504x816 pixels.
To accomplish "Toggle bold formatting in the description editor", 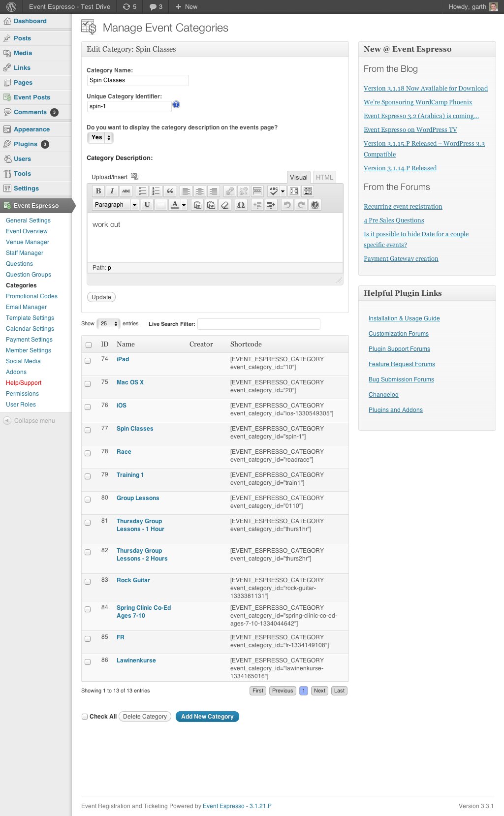I will point(98,191).
